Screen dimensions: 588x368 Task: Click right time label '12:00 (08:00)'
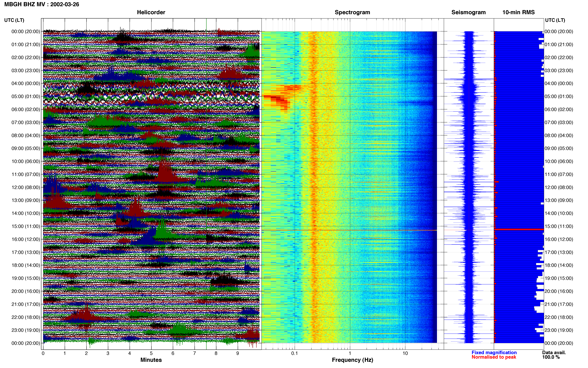(x=559, y=187)
